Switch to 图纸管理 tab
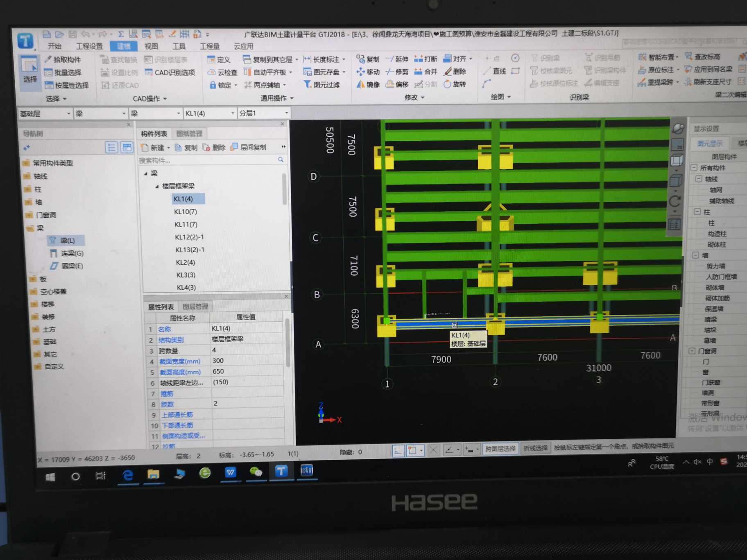747x560 pixels. (x=189, y=133)
